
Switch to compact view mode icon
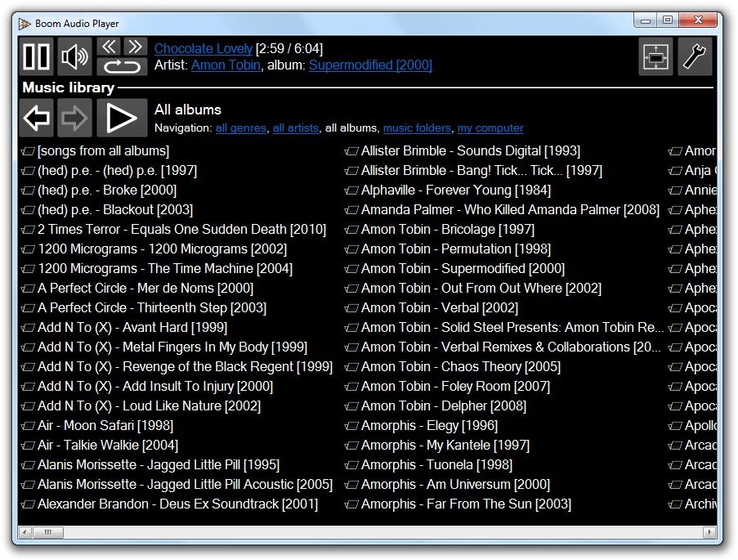pos(655,57)
